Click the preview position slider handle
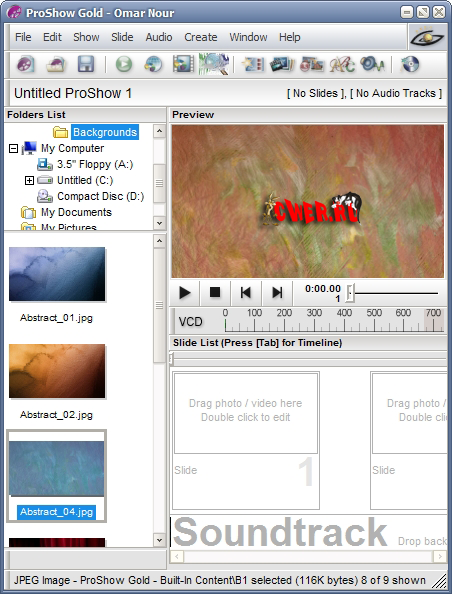Image resolution: width=452 pixels, height=594 pixels. (x=350, y=292)
